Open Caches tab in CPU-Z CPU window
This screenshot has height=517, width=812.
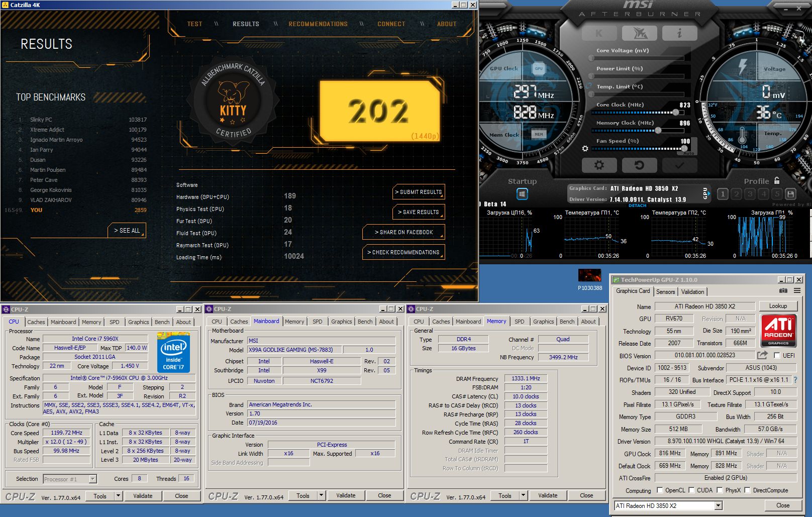click(x=36, y=322)
